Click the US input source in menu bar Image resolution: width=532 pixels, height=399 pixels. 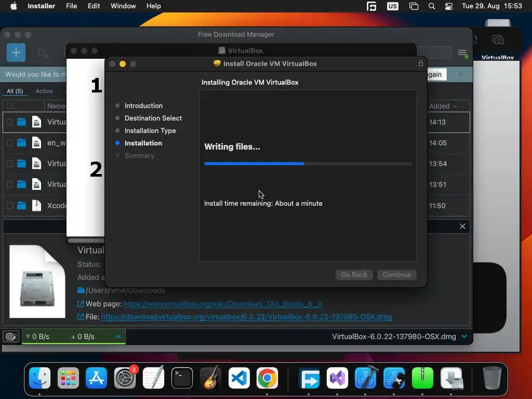click(393, 6)
